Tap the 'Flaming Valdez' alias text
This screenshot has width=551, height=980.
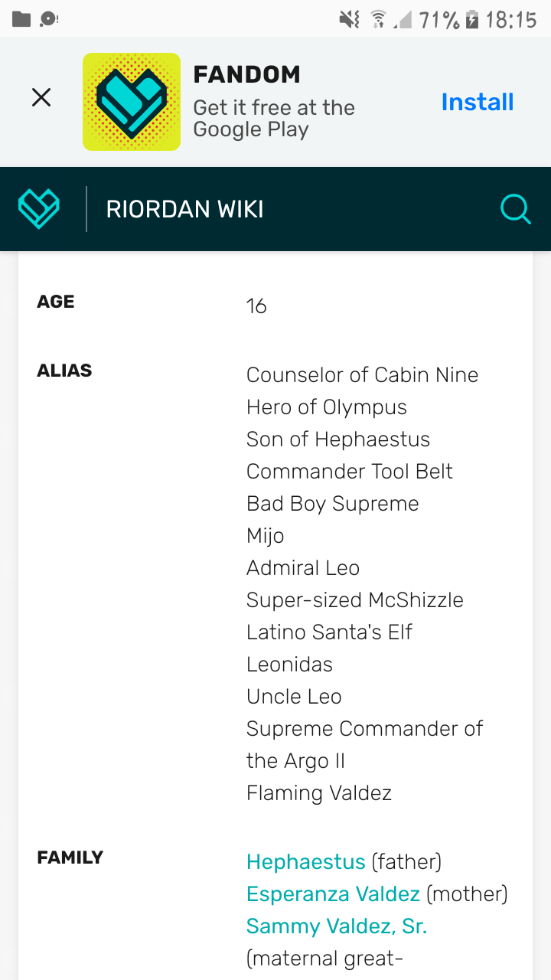[x=318, y=793]
